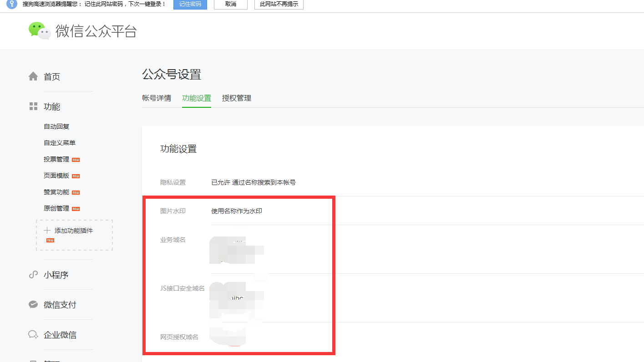Screen dimensions: 644x362
Task: Open 企业微信 in sidebar
Action: [x=60, y=335]
